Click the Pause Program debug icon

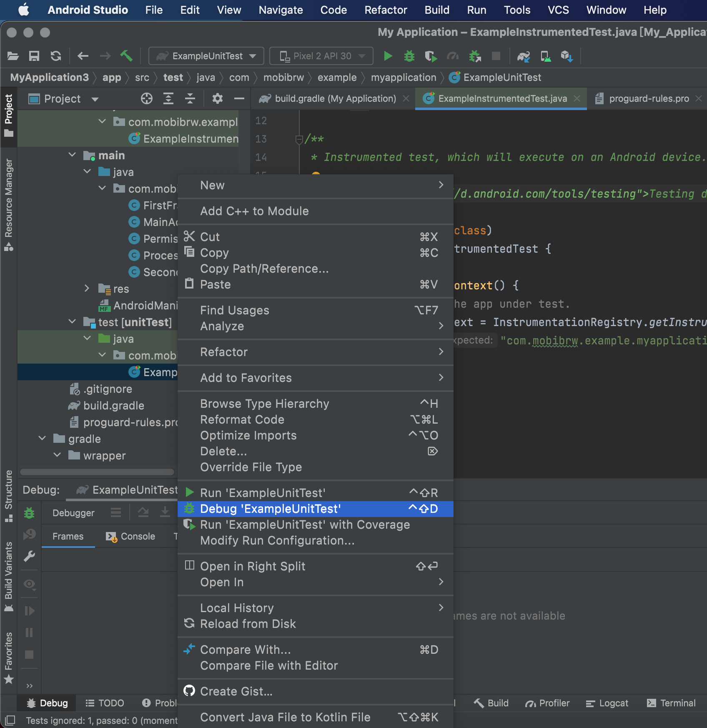(x=29, y=633)
